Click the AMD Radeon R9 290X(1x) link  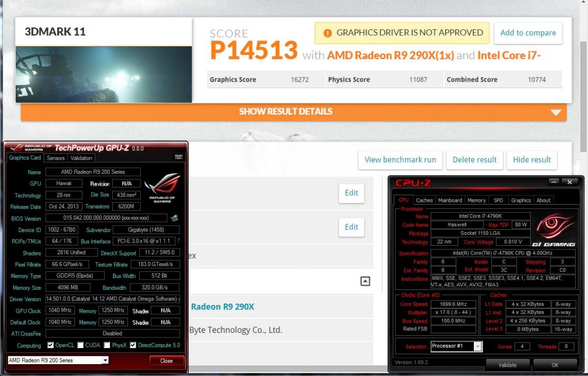[391, 55]
